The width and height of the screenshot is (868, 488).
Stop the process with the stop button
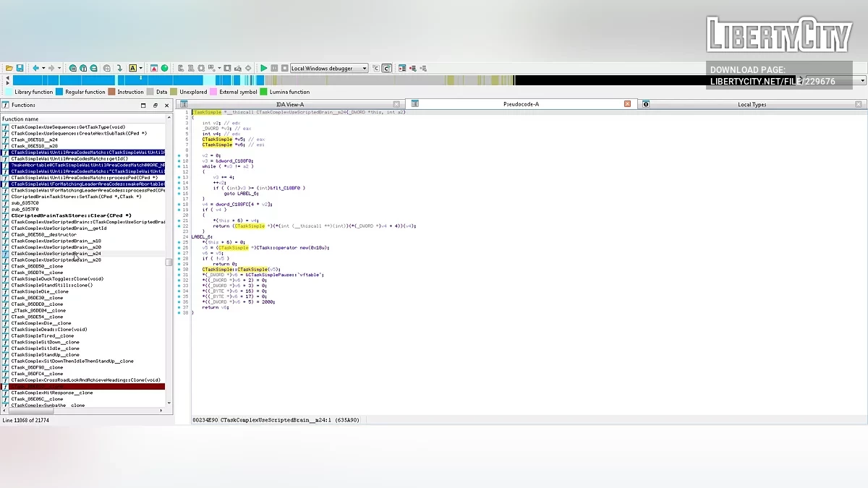[x=284, y=68]
